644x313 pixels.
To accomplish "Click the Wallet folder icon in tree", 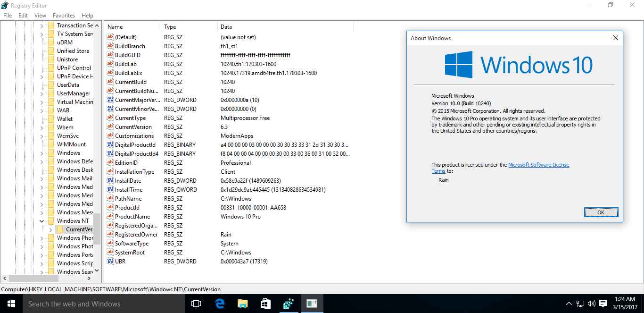I will (51, 118).
